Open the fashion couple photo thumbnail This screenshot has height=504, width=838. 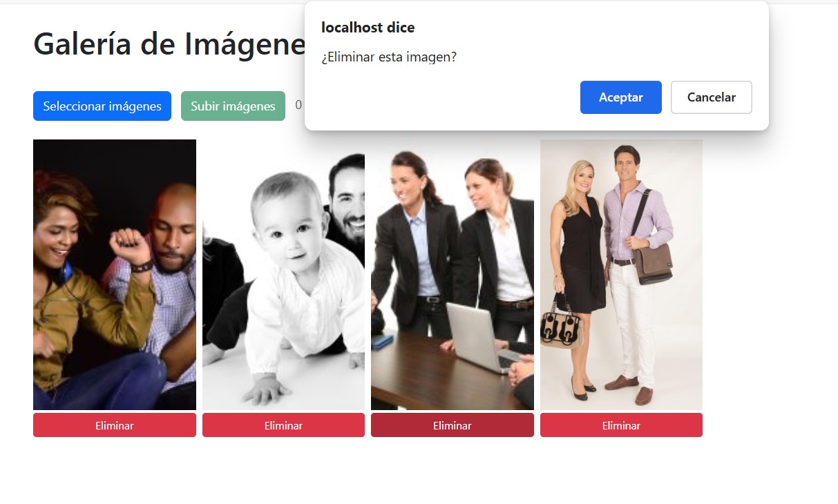pyautogui.click(x=621, y=275)
